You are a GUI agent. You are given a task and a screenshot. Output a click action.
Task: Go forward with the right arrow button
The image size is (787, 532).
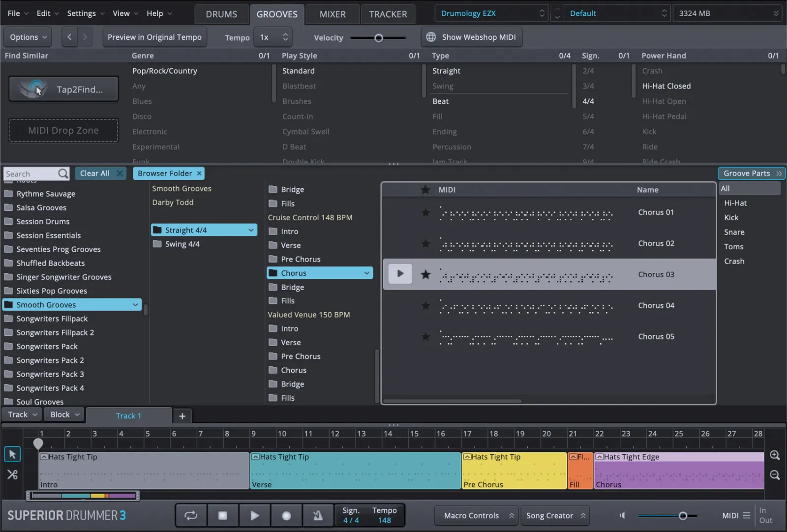pos(85,37)
